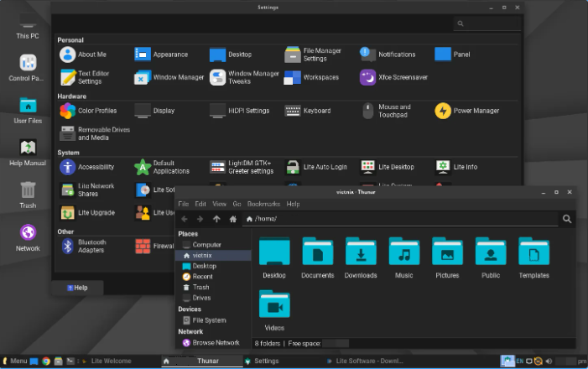588x369 pixels.
Task: Select Trash in Thunar sidebar
Action: coord(213,287)
